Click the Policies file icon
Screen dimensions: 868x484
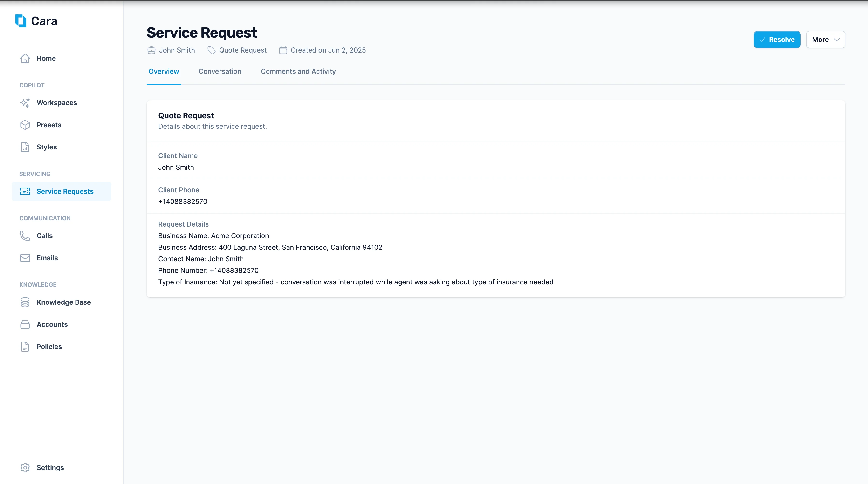pyautogui.click(x=25, y=347)
